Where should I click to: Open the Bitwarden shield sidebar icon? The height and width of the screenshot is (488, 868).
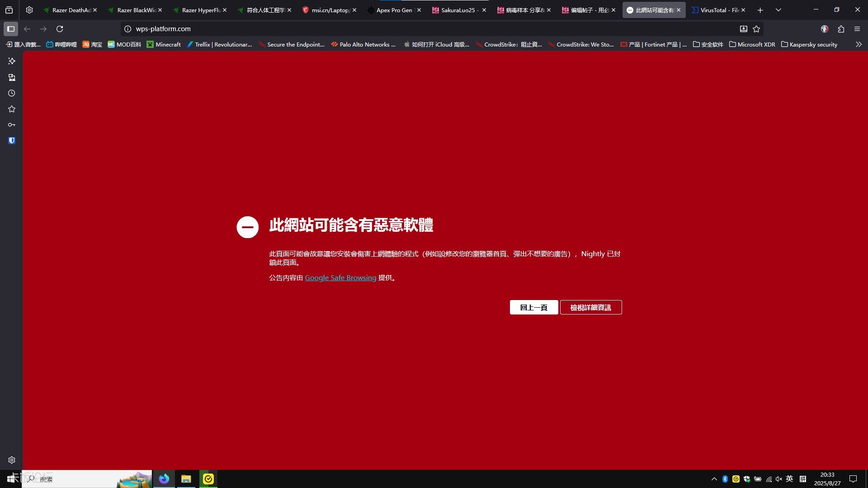(12, 141)
